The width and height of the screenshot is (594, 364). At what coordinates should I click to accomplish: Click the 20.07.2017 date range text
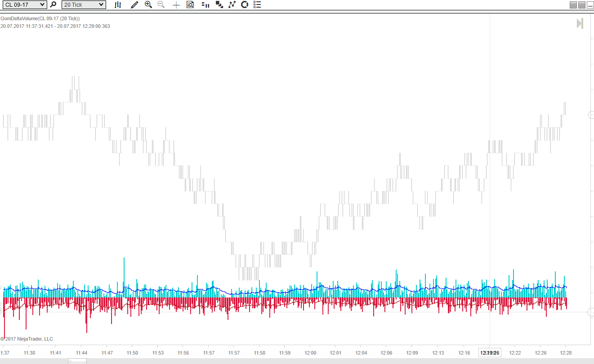point(55,26)
